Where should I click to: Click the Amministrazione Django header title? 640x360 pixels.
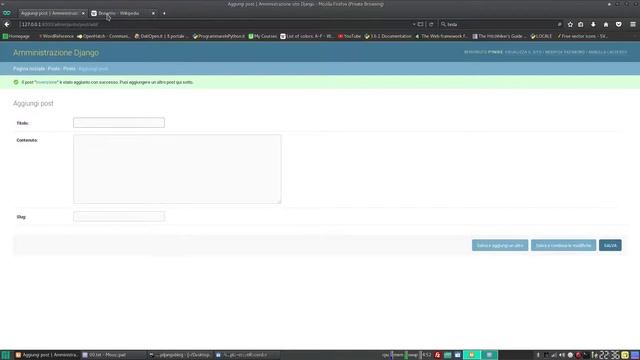[x=56, y=53]
